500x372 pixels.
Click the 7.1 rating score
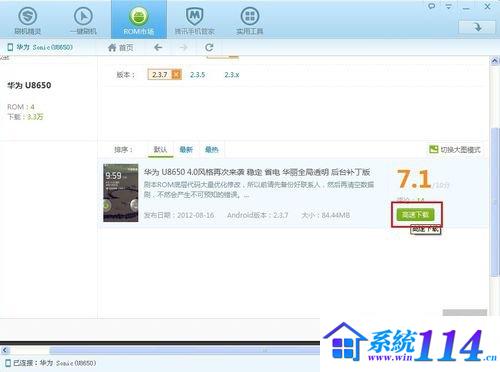tap(414, 179)
